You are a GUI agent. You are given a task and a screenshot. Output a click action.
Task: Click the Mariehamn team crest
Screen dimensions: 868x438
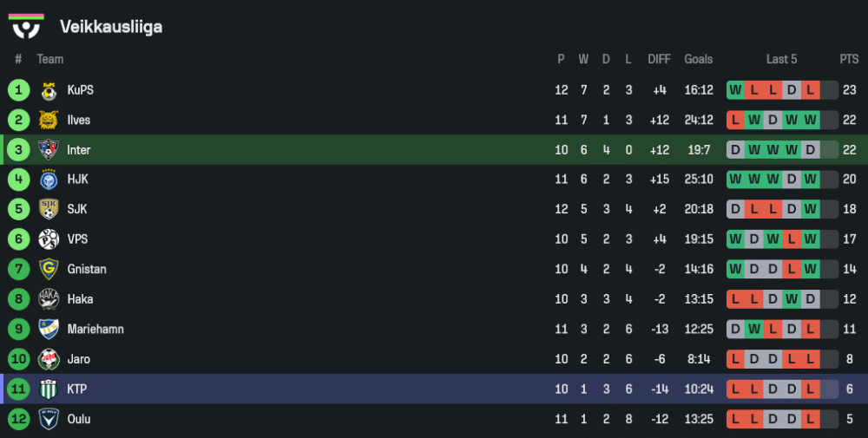49,330
